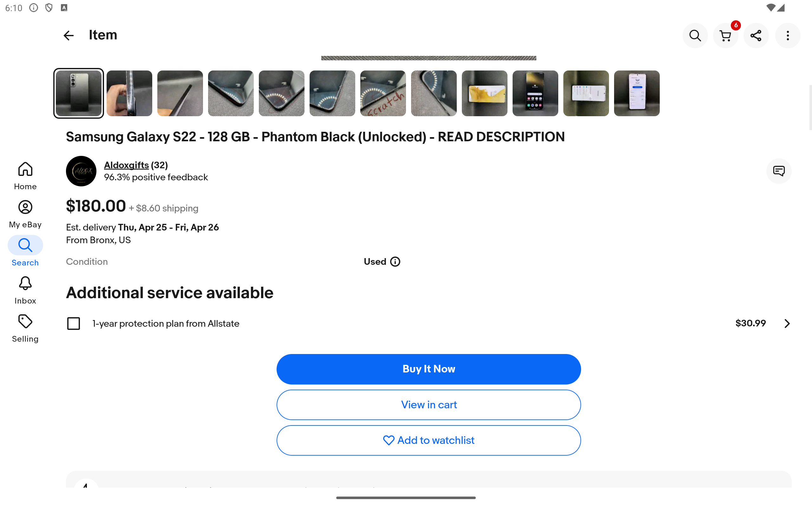Click 'From Bronx, US' text
The image size is (812, 508).
click(x=98, y=240)
